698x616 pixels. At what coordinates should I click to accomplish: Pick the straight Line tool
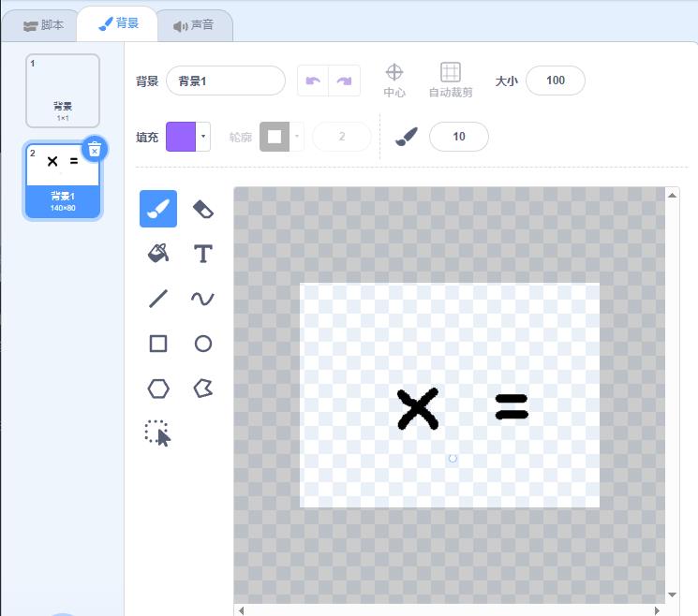pos(158,299)
